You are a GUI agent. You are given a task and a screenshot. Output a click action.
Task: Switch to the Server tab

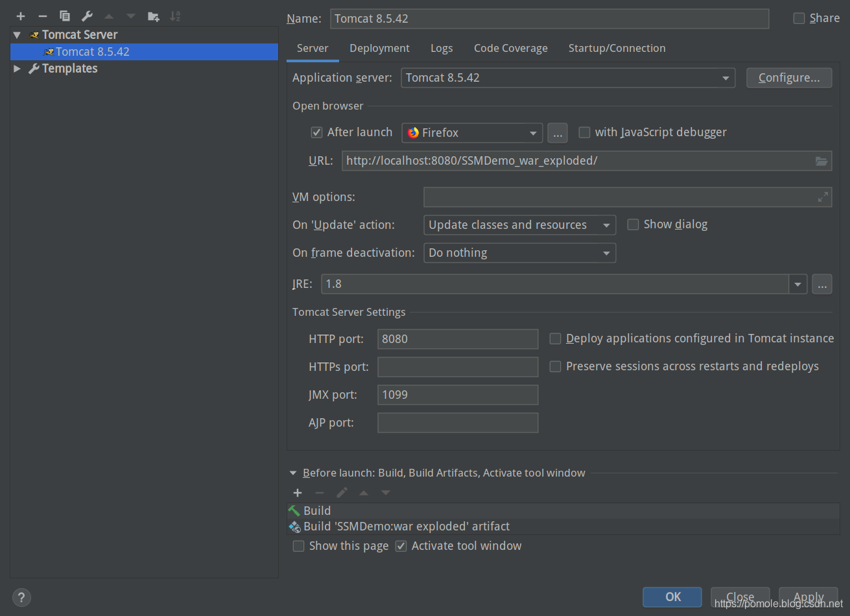(313, 49)
